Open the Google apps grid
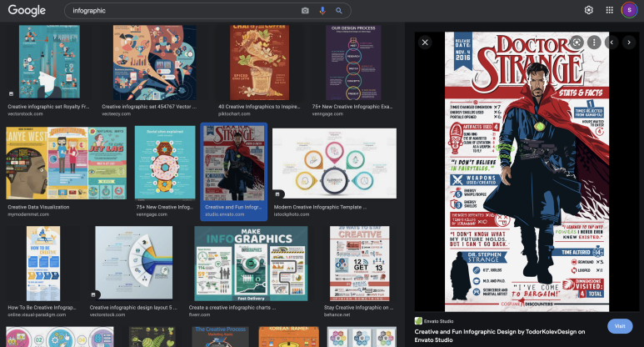Viewport: 644px width, 347px height. pos(610,10)
